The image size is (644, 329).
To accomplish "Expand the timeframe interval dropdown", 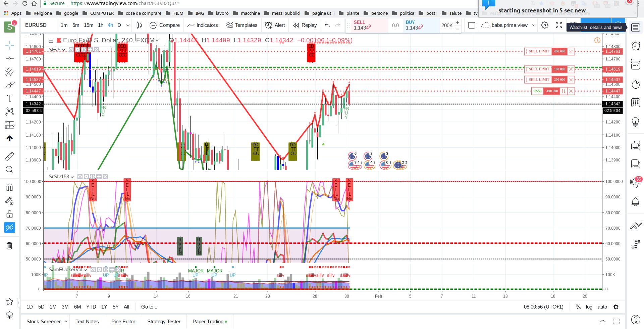I will [x=128, y=25].
